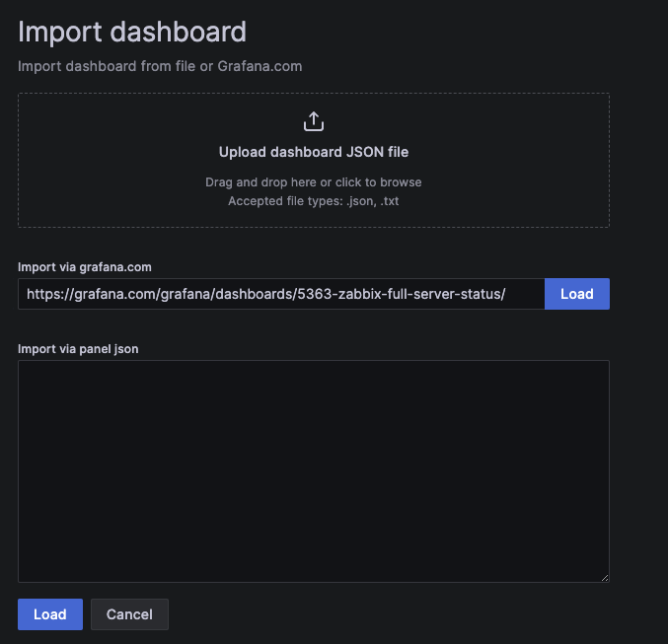Click 'Accepted file types: .json, .txt' text
Viewport: 668px width, 644px height.
point(314,201)
